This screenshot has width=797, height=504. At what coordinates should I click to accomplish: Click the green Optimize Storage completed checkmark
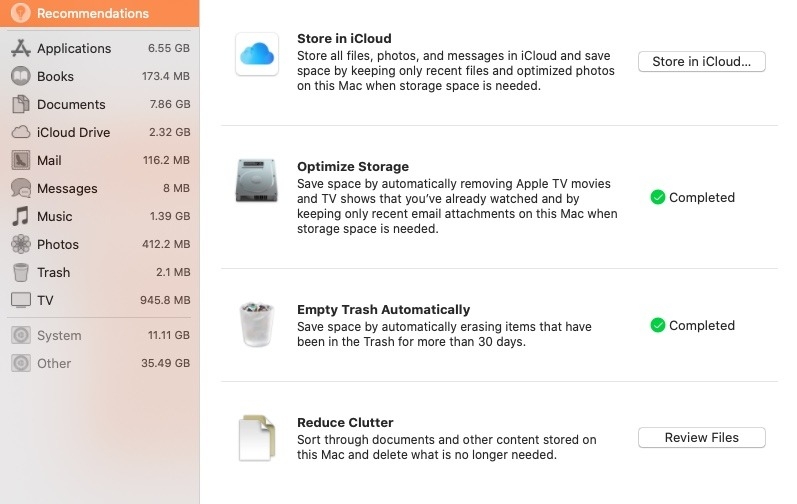pos(658,197)
